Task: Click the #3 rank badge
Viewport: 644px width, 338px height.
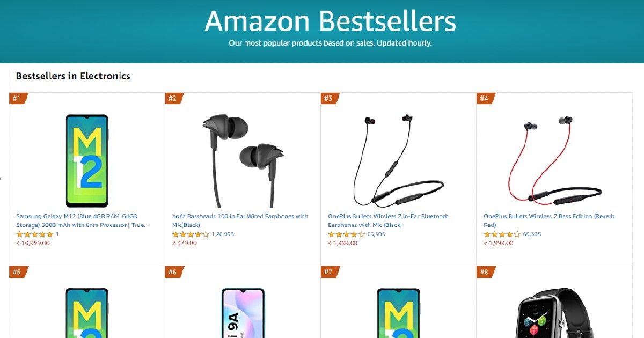Action: click(330, 98)
